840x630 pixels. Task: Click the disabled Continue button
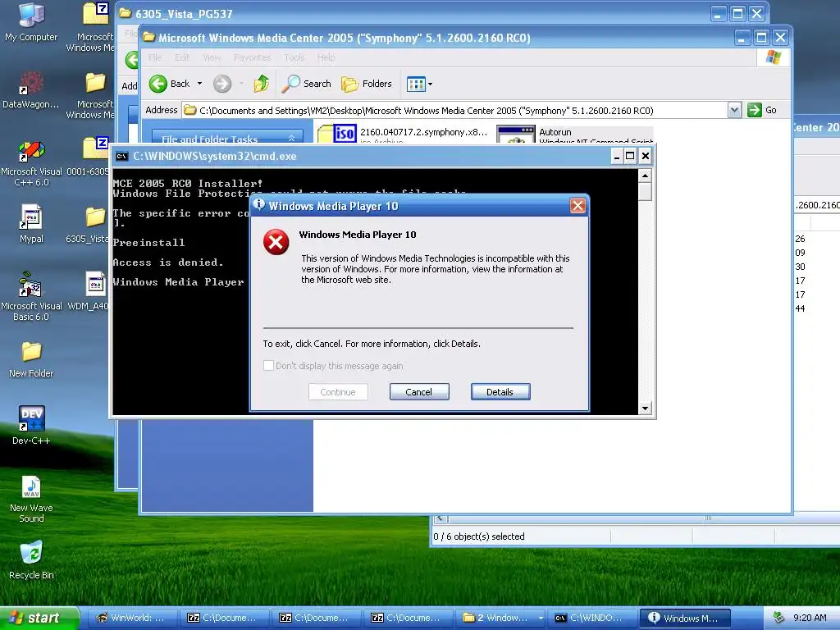[338, 391]
